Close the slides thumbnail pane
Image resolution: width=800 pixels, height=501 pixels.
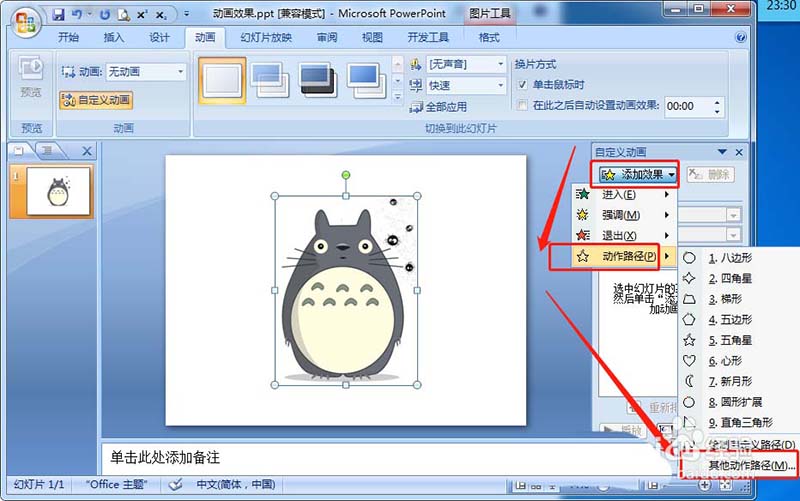coord(87,151)
